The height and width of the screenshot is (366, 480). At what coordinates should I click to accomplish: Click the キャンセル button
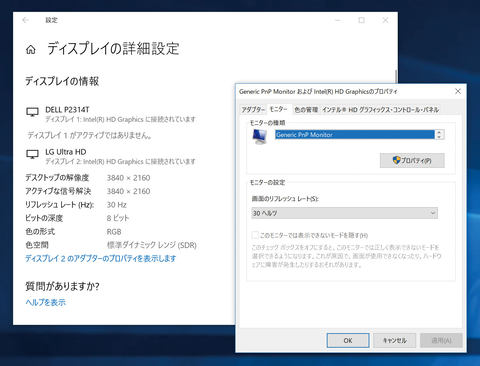(394, 340)
